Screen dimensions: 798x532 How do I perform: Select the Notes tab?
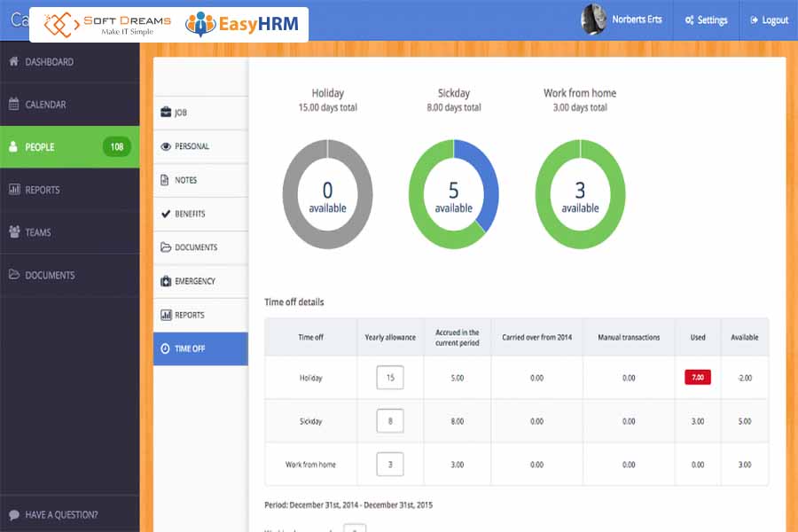[x=200, y=180]
